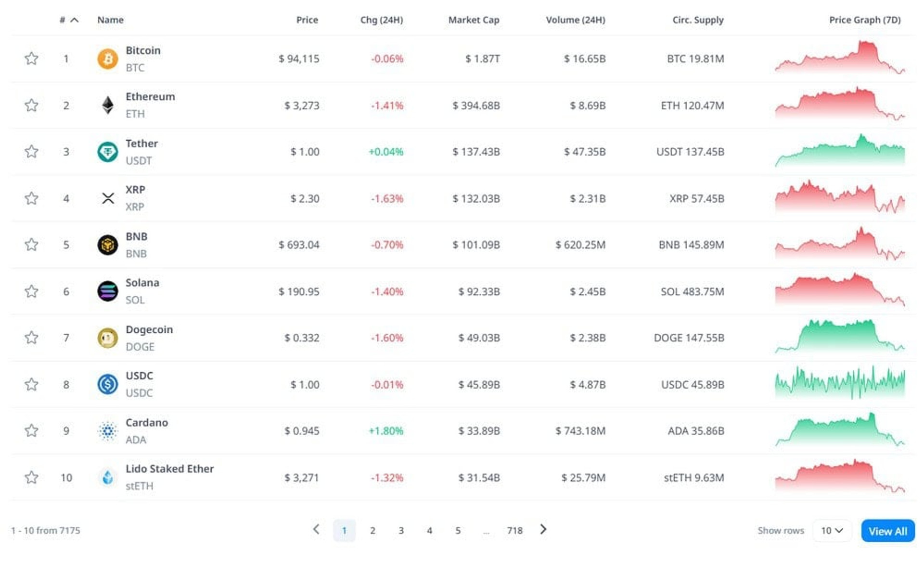The width and height of the screenshot is (924, 561).
Task: Click the USDC dollar logo
Action: (x=107, y=384)
